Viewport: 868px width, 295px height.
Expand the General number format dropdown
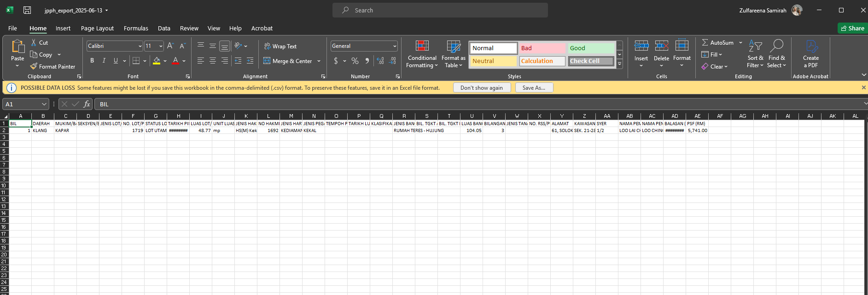tap(395, 46)
